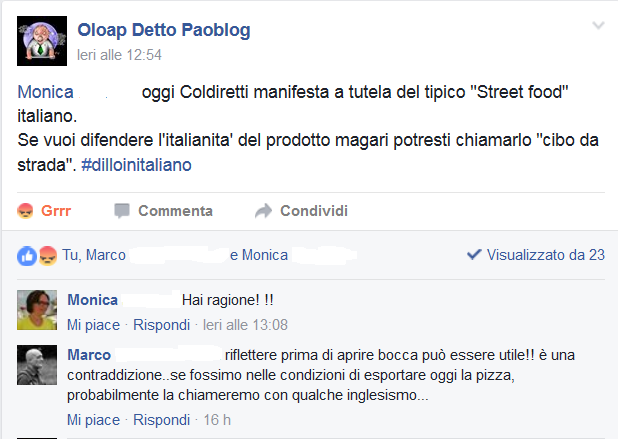Open Oloap Detto Paoblog profile picture
Screen dimensions: 618x439
(42, 40)
